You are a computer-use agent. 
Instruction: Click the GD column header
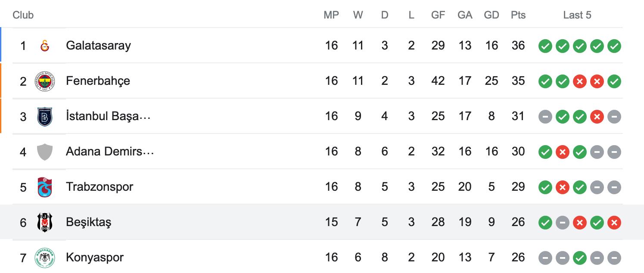coord(492,15)
